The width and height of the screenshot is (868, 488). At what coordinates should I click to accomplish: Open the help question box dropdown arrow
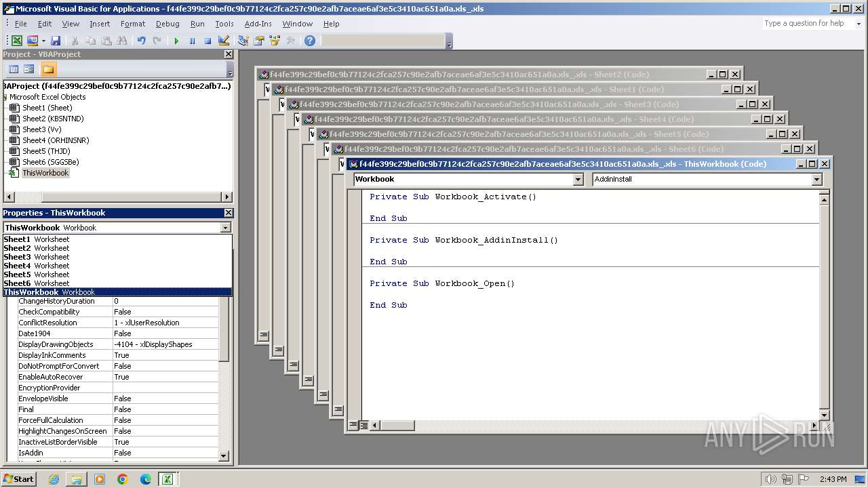click(x=858, y=24)
